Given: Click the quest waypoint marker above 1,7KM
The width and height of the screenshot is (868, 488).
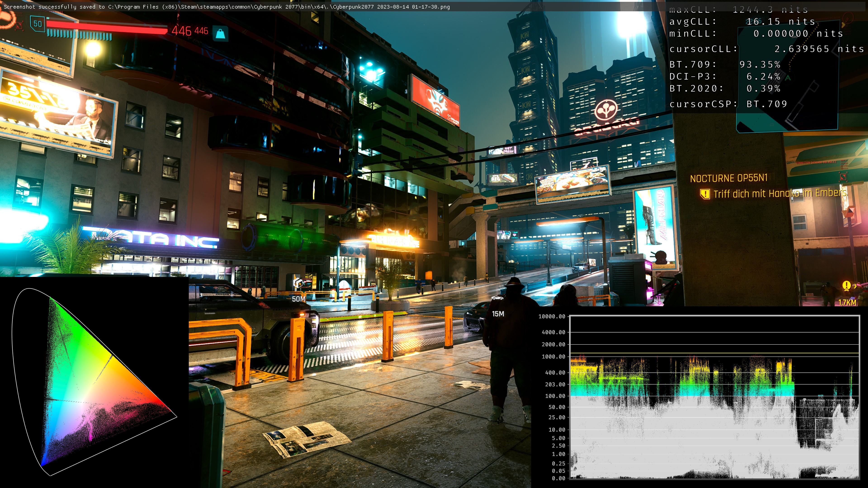Looking at the screenshot, I should click(x=847, y=286).
